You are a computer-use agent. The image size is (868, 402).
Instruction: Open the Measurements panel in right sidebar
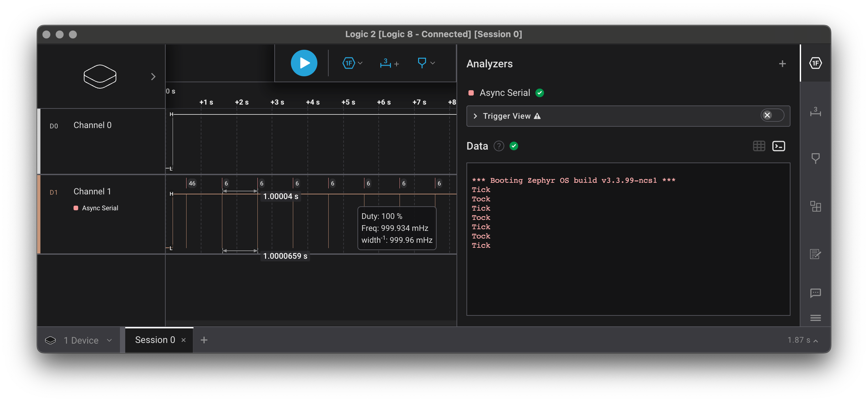[x=815, y=111]
